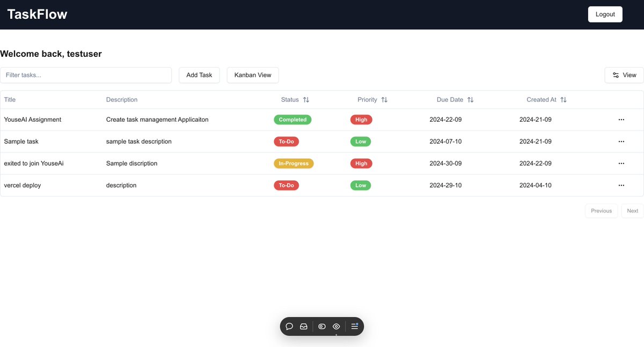Focus the Filter tasks input field
The image size is (644, 347).
click(x=86, y=75)
